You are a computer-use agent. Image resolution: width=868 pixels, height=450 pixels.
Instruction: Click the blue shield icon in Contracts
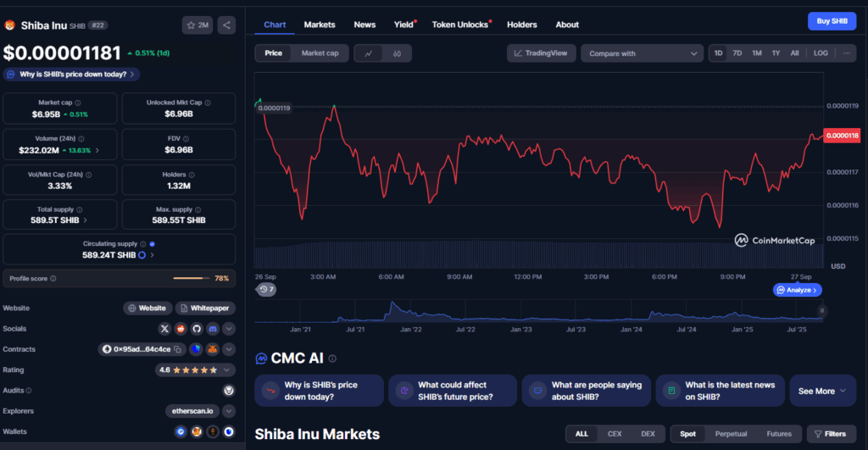tap(196, 349)
